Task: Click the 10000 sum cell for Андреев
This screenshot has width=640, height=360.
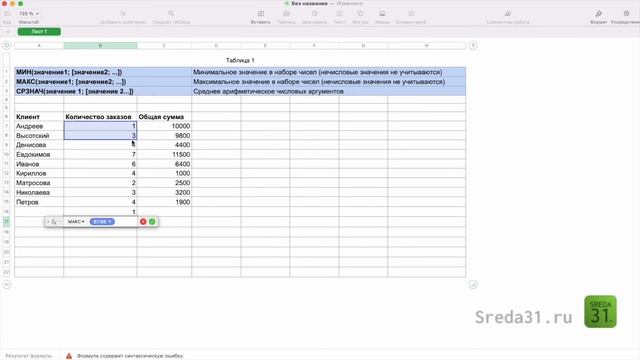Action: (164, 126)
